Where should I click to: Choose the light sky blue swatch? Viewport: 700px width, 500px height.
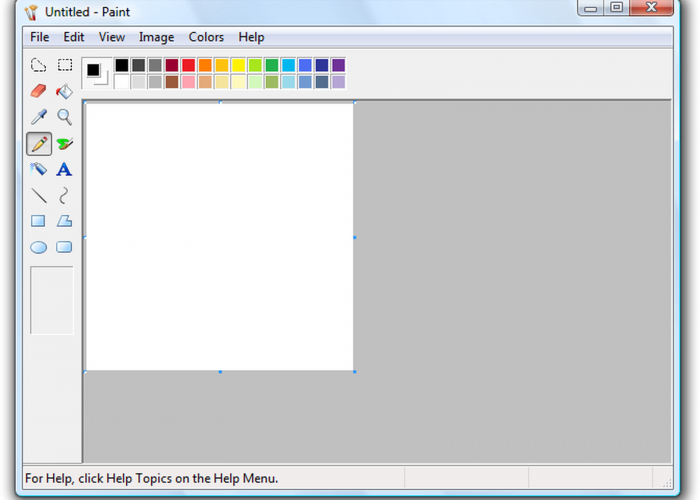point(288,82)
